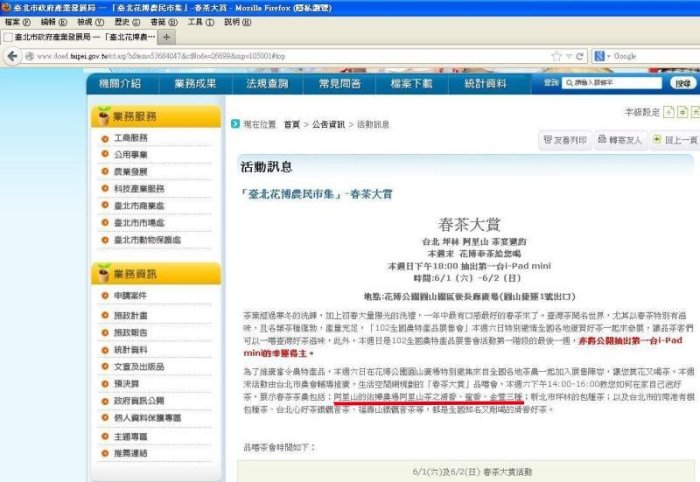
Task: Open the Google search engine selector
Action: point(602,56)
